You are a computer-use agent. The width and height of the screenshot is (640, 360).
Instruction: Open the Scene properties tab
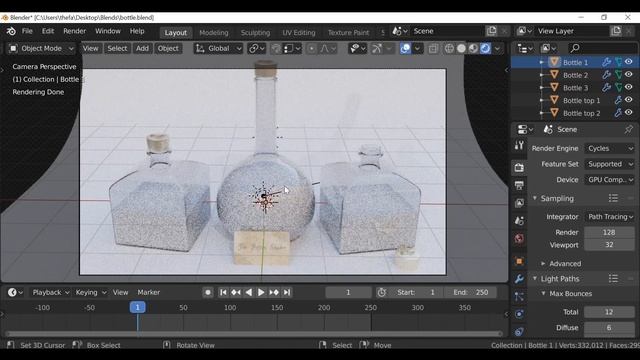(519, 221)
